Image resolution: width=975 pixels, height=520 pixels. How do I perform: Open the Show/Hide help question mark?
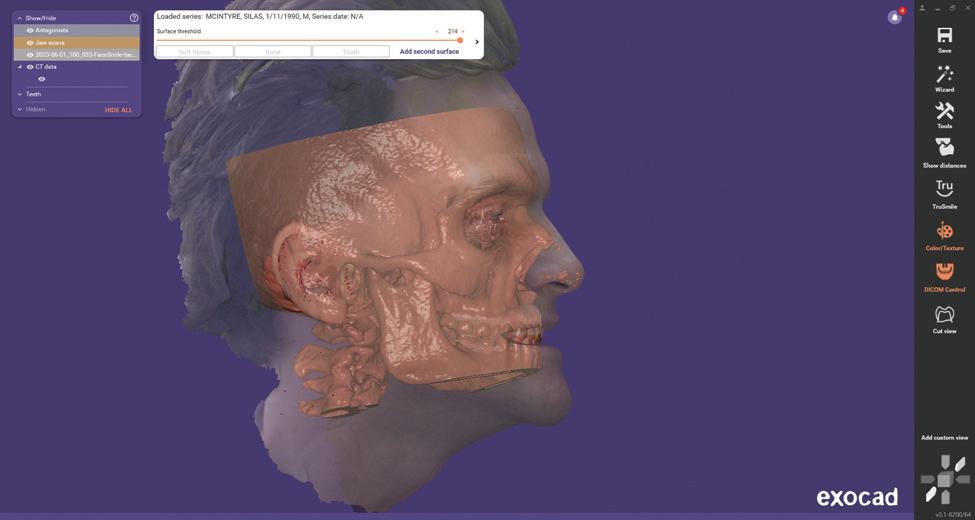coord(134,18)
